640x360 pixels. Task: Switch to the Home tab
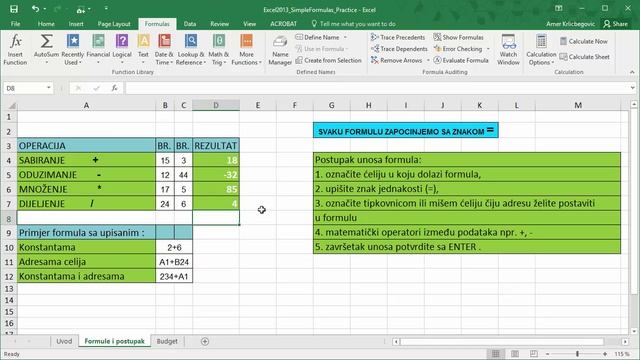pos(46,24)
